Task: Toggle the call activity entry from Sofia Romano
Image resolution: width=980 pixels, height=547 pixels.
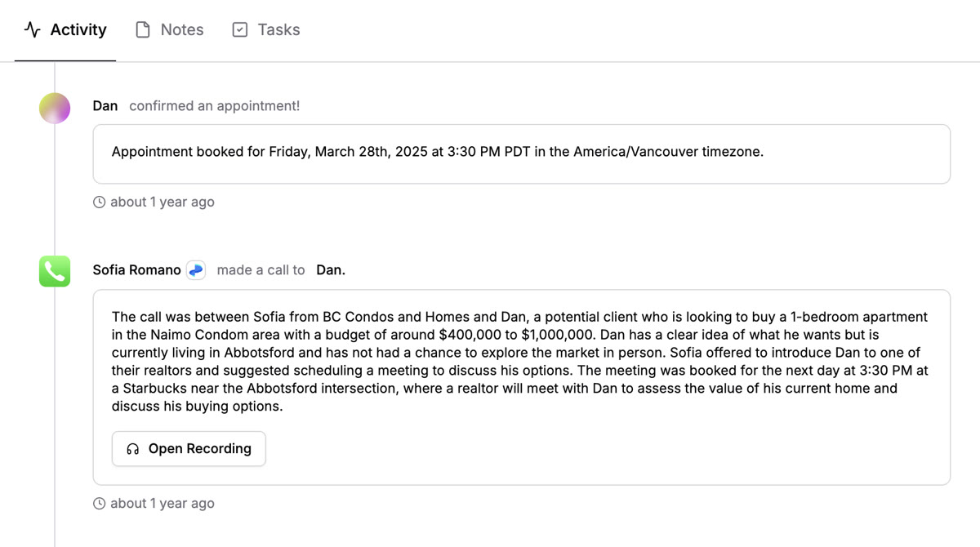Action: 521,384
